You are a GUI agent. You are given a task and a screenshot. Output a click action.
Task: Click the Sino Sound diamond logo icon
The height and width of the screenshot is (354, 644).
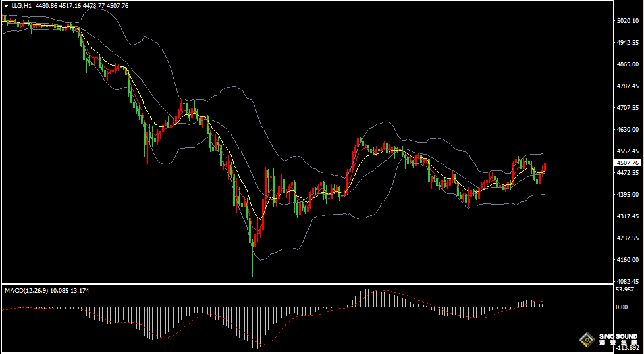point(587,340)
